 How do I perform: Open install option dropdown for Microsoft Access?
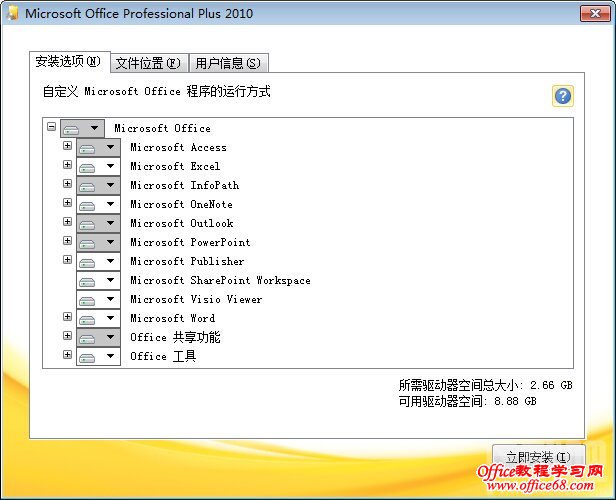tap(98, 148)
